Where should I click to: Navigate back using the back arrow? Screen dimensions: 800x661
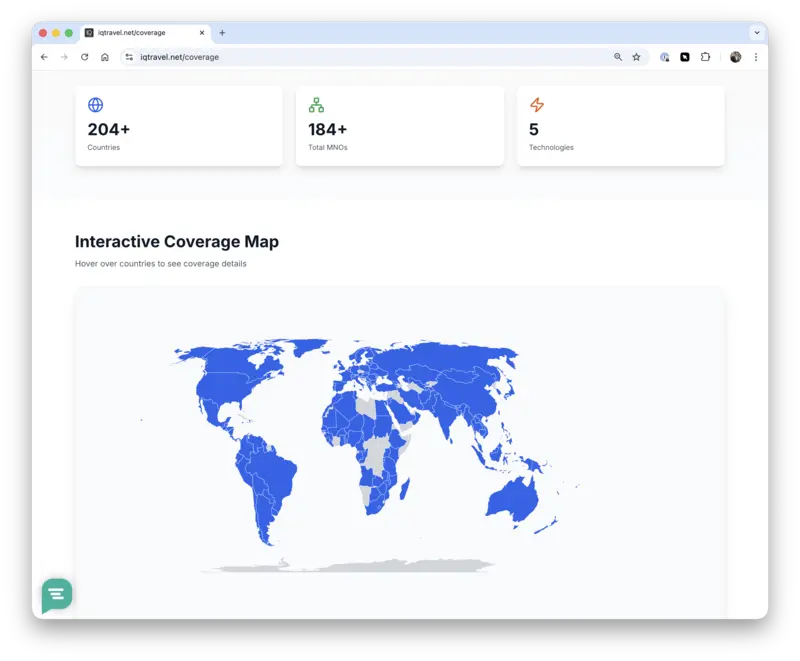coord(42,57)
